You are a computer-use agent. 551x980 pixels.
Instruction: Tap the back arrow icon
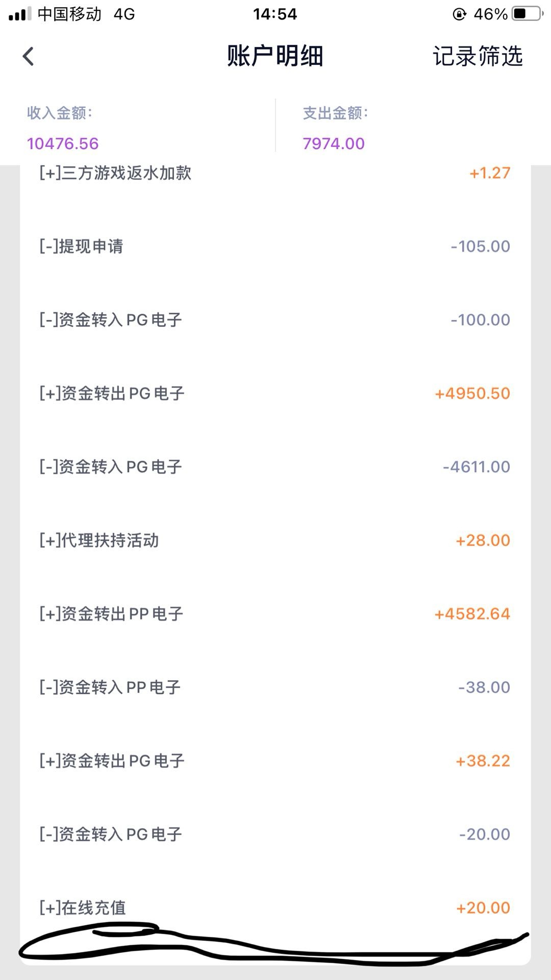coord(29,56)
